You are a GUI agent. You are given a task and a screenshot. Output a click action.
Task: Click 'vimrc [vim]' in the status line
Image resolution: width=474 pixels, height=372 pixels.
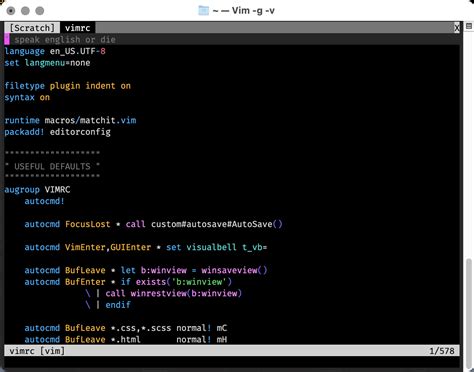37,351
